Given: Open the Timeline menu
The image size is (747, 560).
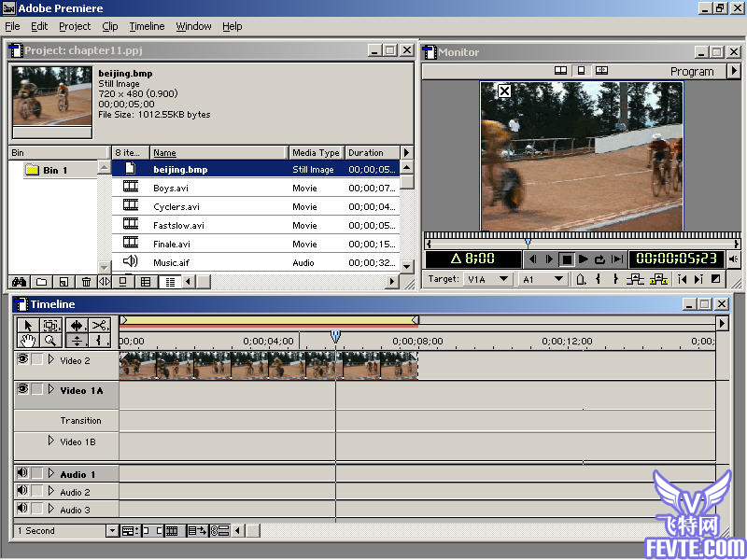Looking at the screenshot, I should tap(147, 26).
